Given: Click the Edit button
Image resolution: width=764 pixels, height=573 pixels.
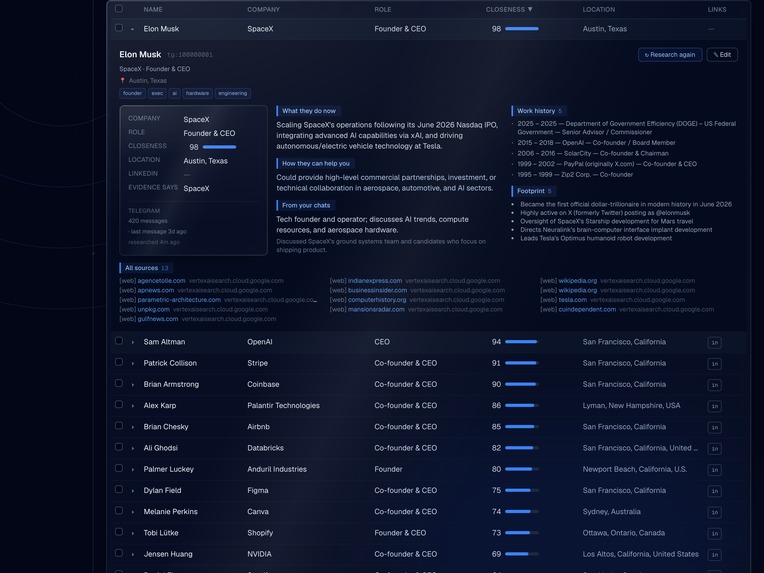Looking at the screenshot, I should [x=722, y=55].
